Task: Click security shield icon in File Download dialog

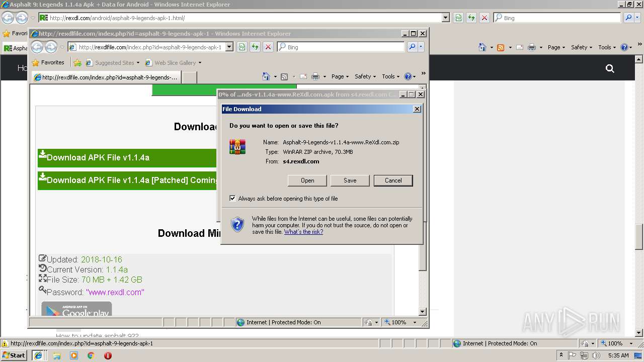Action: click(x=237, y=224)
